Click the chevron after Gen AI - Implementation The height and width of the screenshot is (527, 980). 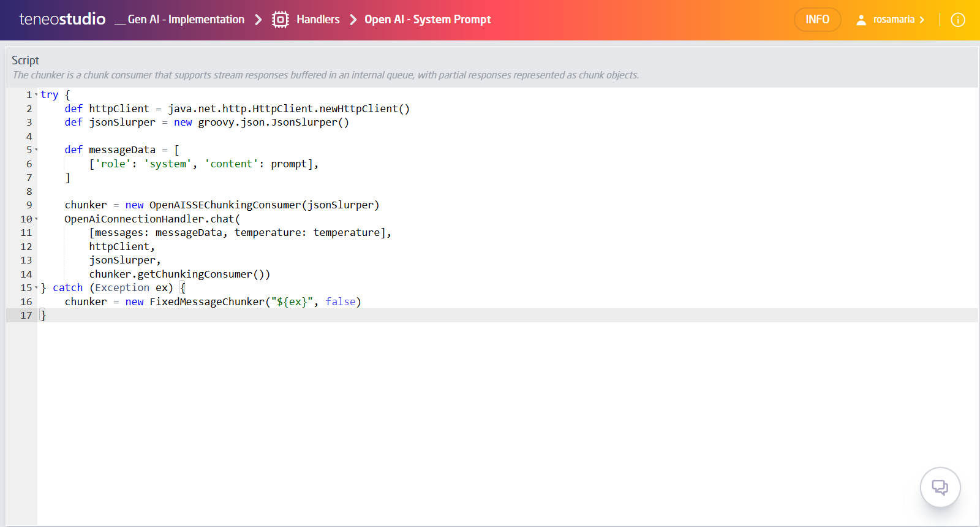(x=258, y=20)
